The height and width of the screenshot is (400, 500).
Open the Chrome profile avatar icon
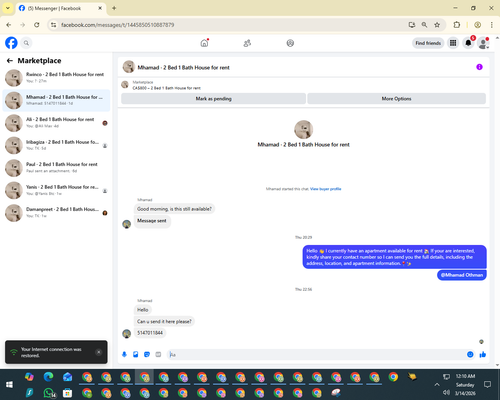pyautogui.click(x=477, y=25)
